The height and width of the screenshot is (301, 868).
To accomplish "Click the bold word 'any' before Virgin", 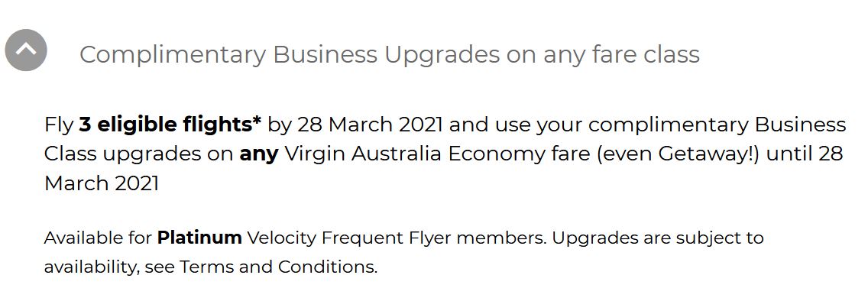I will (x=258, y=155).
